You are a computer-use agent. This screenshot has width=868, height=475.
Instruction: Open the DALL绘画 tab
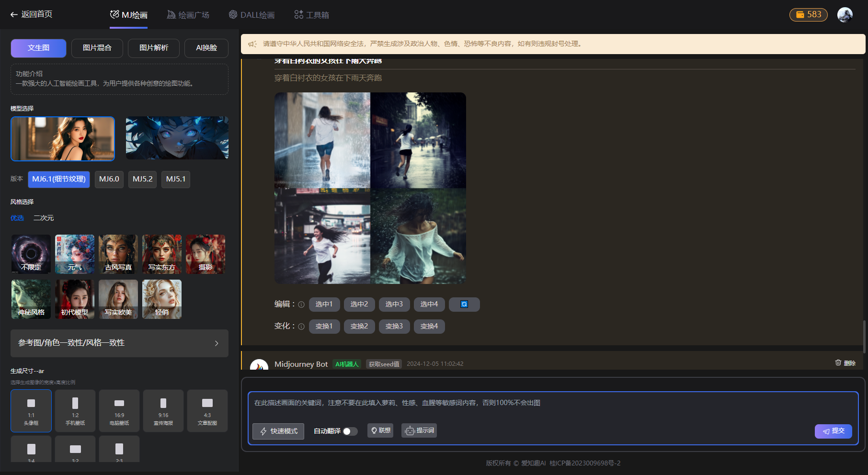click(251, 15)
